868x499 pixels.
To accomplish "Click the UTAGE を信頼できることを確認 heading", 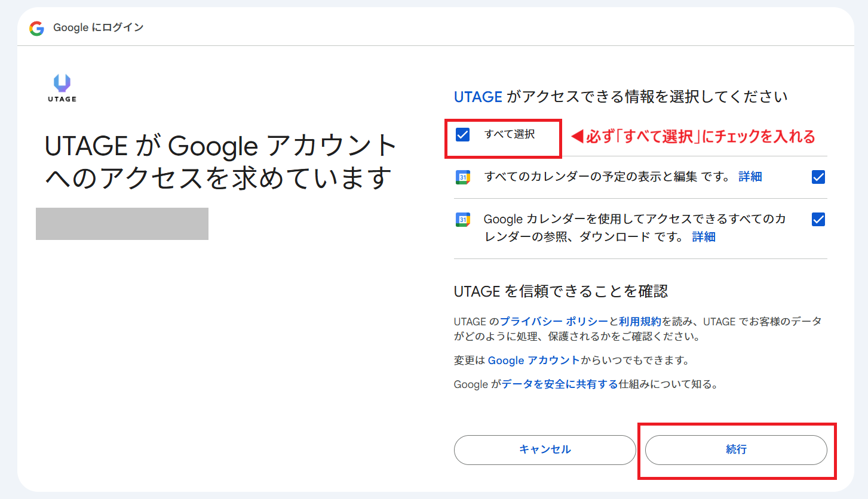I will pos(560,291).
